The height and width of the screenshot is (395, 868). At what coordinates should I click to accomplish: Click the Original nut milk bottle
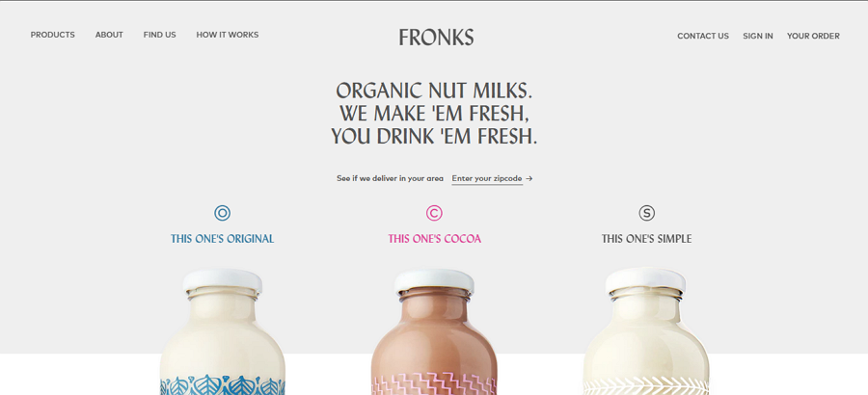[x=223, y=332]
